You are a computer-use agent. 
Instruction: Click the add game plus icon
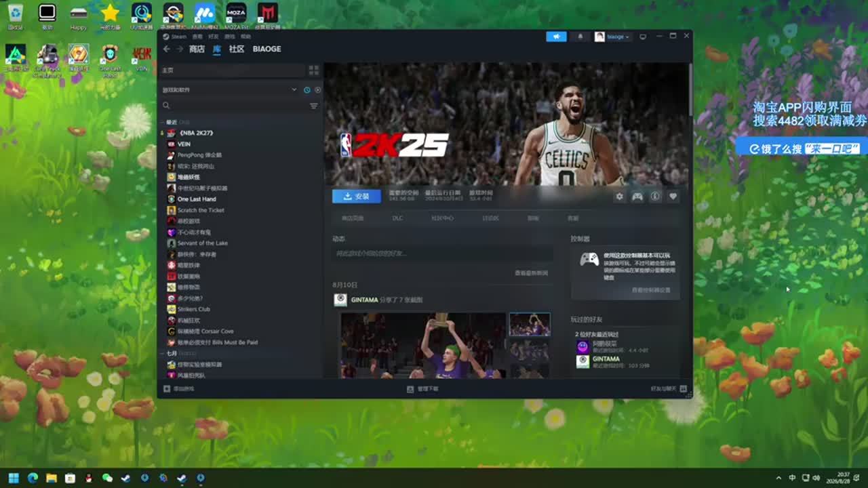tap(167, 389)
